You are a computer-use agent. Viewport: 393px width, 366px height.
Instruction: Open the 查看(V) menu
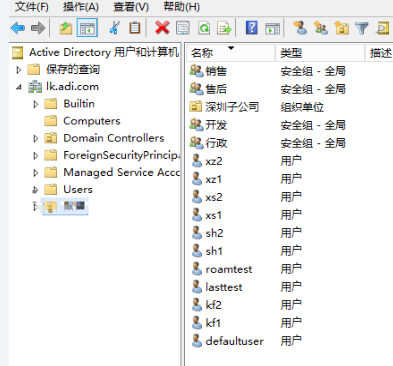pyautogui.click(x=131, y=7)
